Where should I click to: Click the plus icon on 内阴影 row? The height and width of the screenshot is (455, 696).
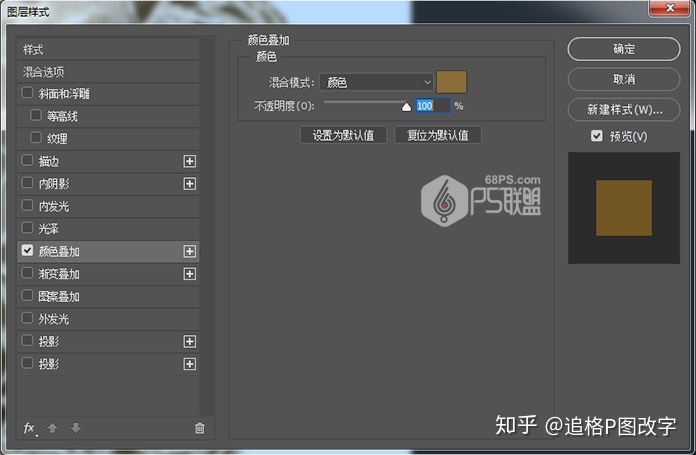click(190, 184)
